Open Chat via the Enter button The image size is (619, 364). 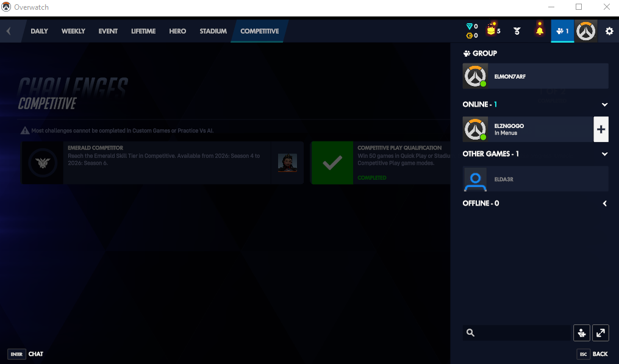pos(25,354)
